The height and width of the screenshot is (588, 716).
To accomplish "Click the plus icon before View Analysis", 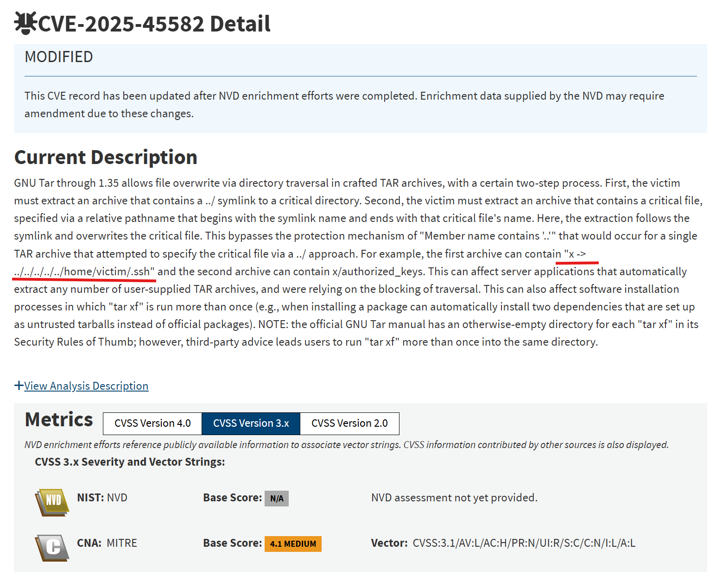I will tap(19, 386).
